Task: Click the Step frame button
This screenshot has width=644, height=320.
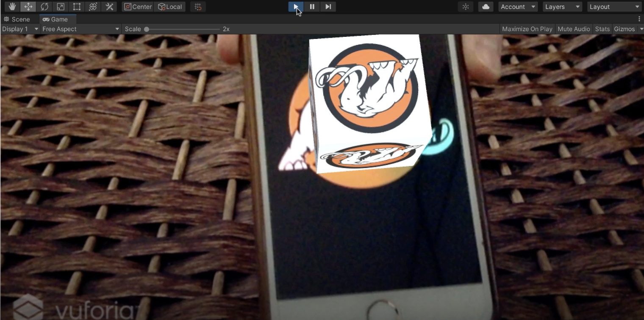Action: (x=328, y=7)
